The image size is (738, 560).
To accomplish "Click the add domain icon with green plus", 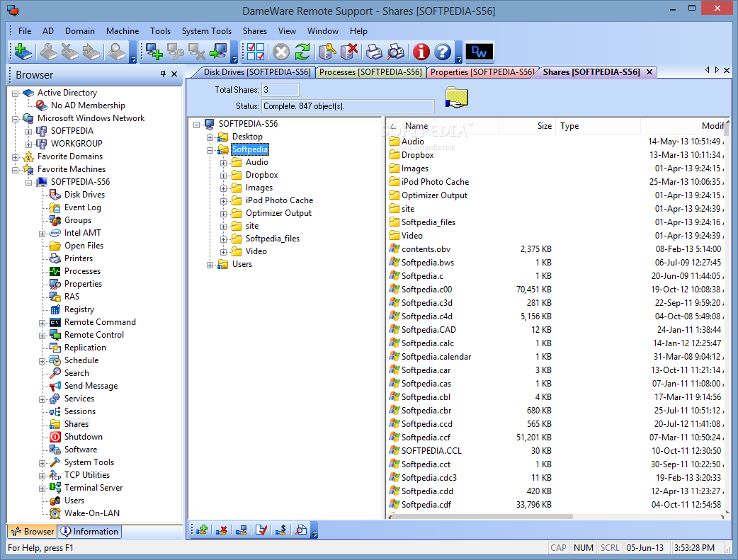I will (x=23, y=52).
